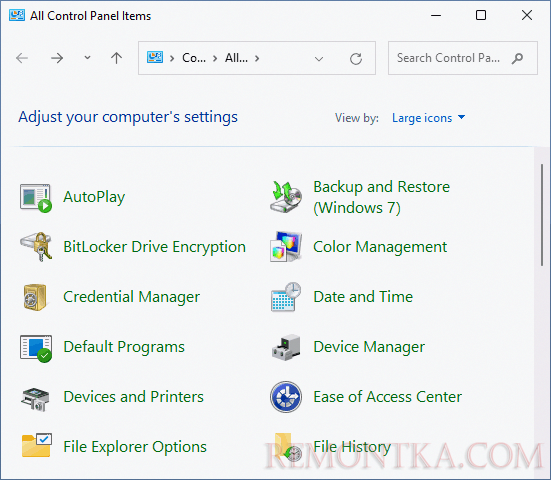
Task: Open the AutoPlay link
Action: [94, 197]
